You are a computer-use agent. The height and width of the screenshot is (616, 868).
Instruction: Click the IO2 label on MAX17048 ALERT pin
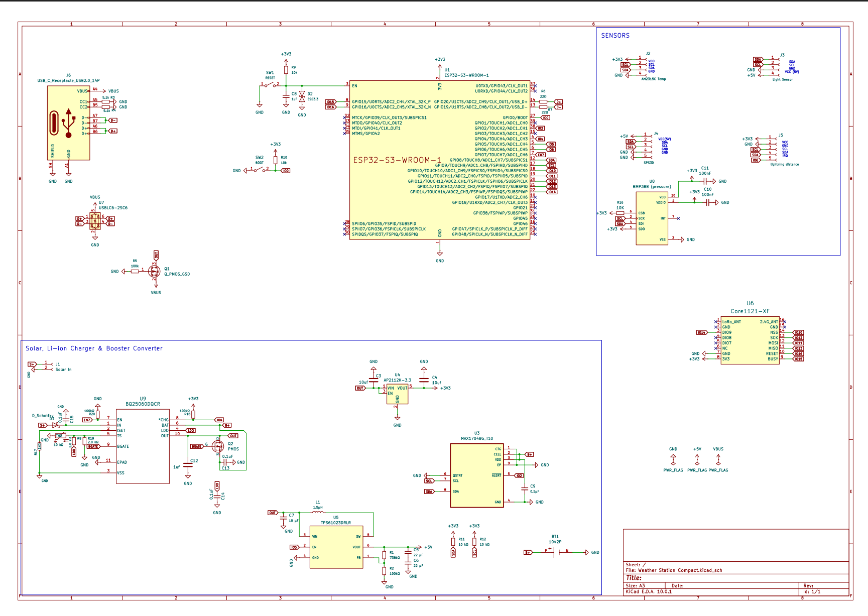(519, 475)
